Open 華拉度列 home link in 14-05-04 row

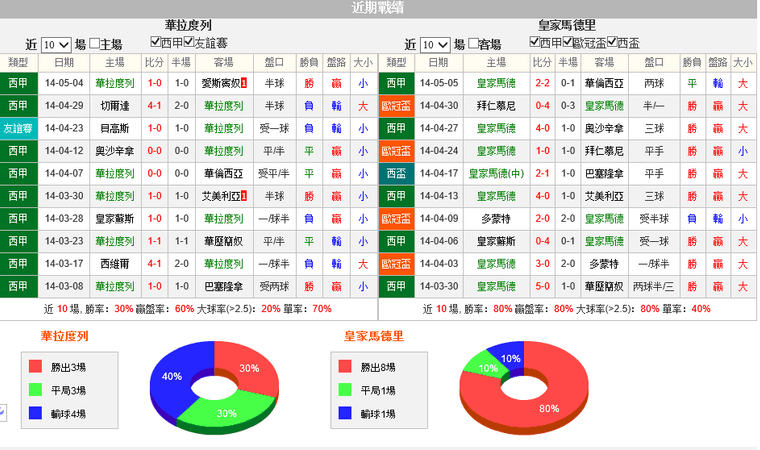click(114, 83)
